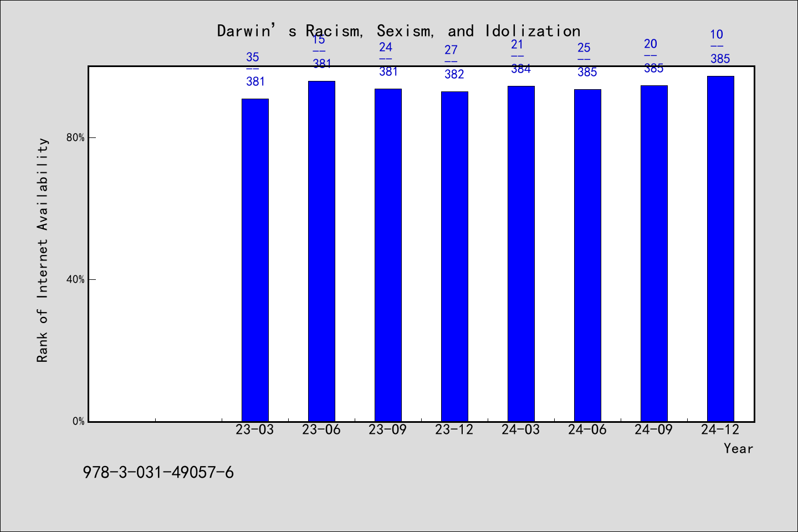
Task: Select the blue bar for 24-12
Action: (x=720, y=249)
